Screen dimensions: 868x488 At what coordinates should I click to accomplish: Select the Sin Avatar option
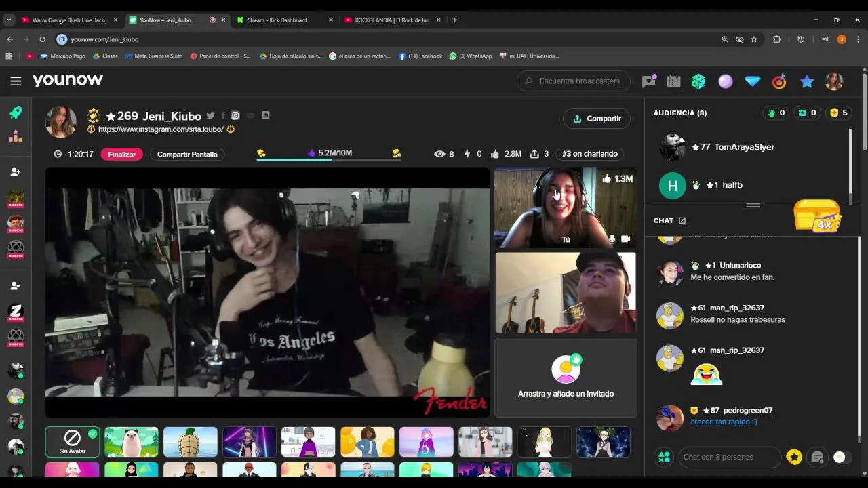point(73,442)
